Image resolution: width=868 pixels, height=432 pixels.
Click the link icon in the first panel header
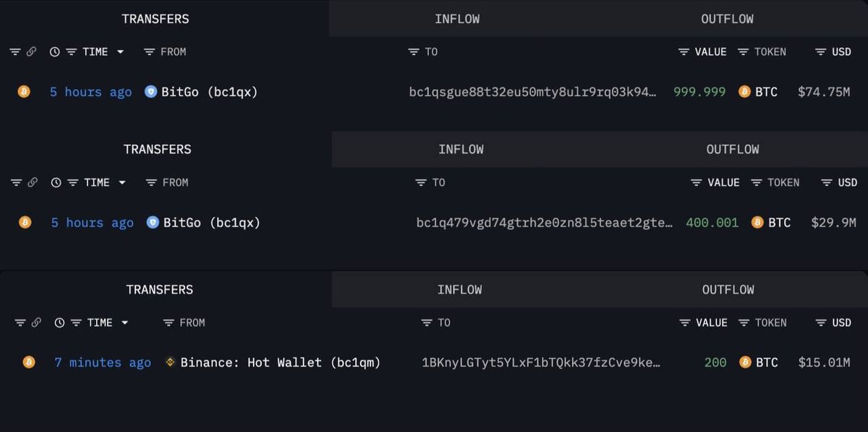click(x=31, y=52)
